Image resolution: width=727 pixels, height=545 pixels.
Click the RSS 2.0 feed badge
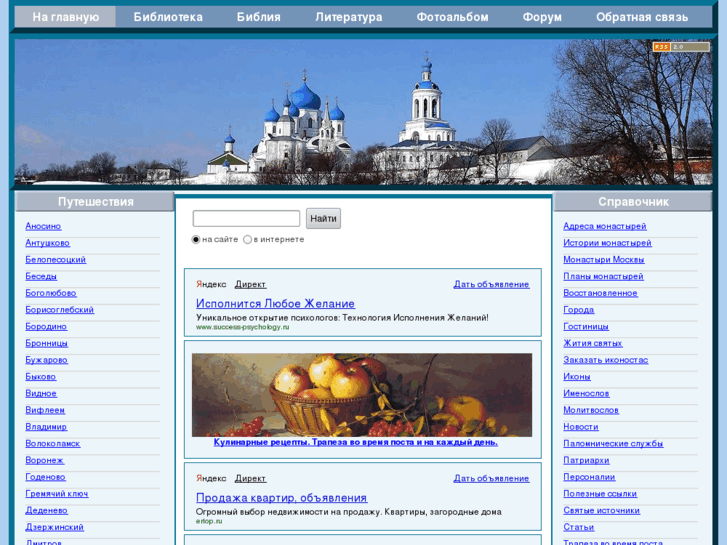(x=681, y=47)
